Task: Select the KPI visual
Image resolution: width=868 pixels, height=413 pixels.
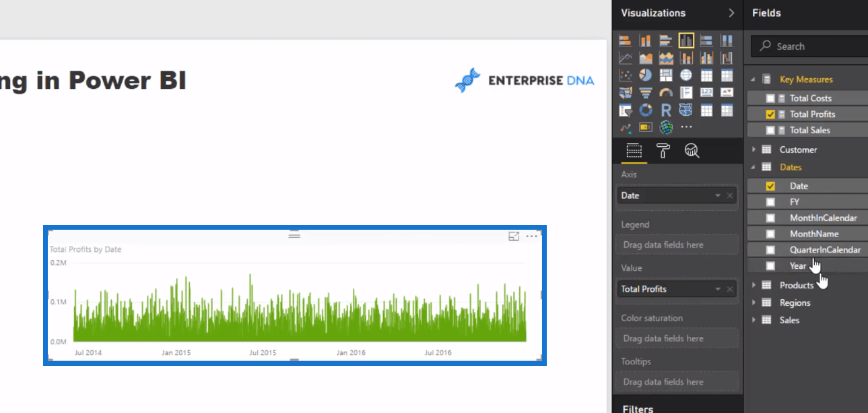Action: [x=727, y=92]
